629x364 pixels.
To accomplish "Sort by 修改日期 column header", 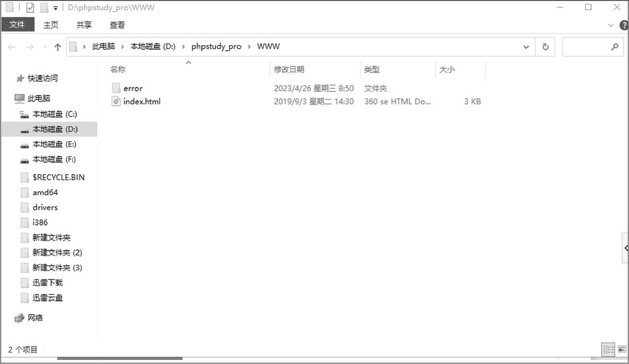I will coord(289,70).
